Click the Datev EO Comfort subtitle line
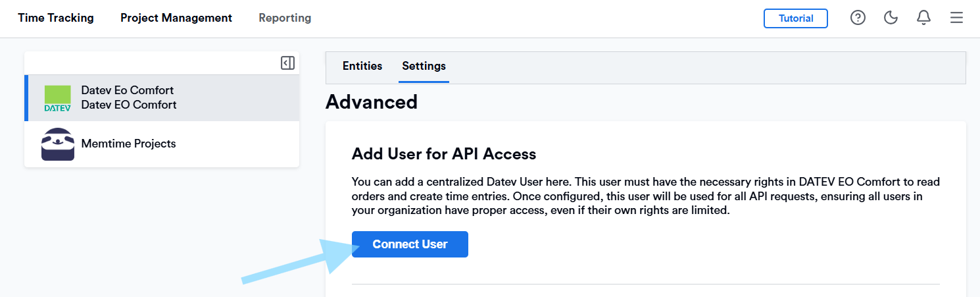The image size is (980, 297). [129, 105]
